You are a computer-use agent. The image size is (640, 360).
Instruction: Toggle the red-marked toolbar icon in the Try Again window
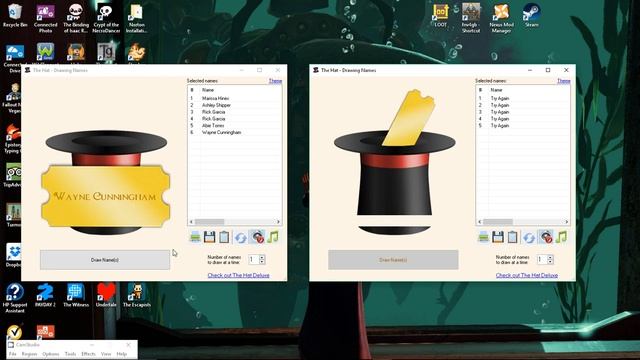click(x=545, y=237)
